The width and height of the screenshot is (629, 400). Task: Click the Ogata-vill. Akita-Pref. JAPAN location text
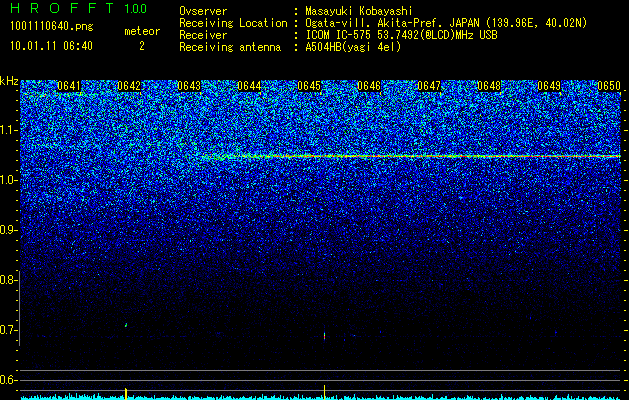click(x=446, y=24)
